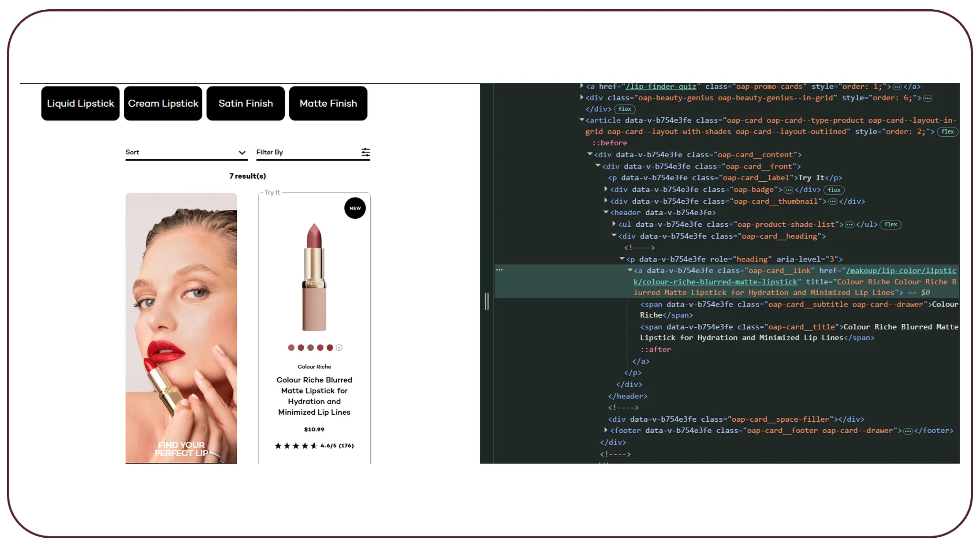980x547 pixels.
Task: Click the 4.6/5 (176) rating text
Action: pyautogui.click(x=337, y=446)
